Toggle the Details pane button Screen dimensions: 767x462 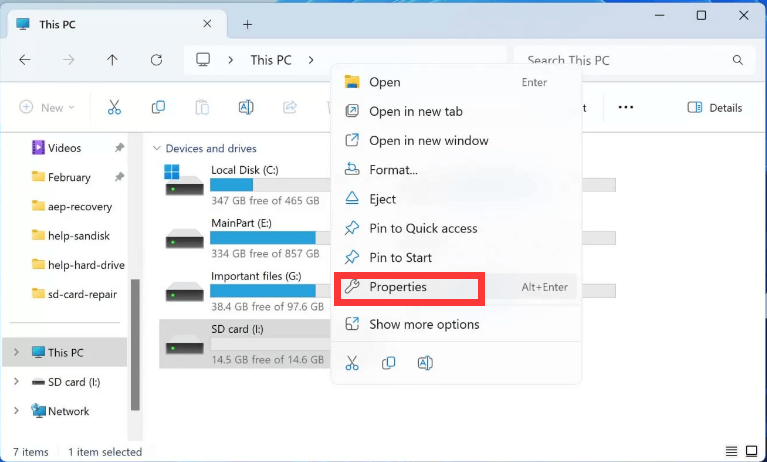click(715, 108)
